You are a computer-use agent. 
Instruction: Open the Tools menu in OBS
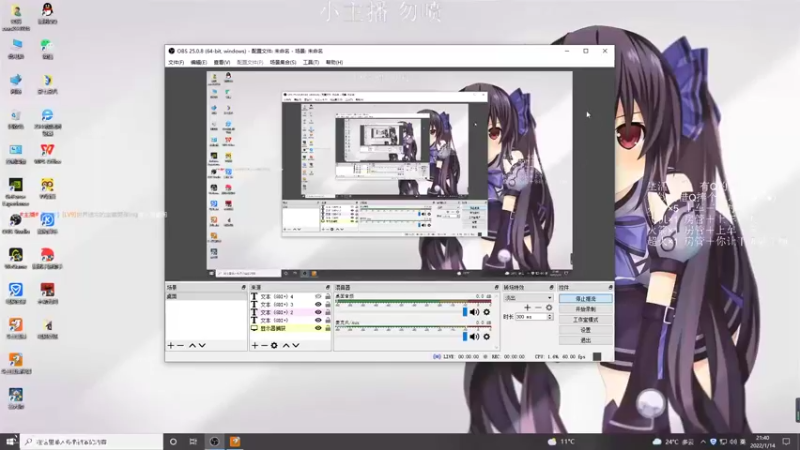pos(311,62)
